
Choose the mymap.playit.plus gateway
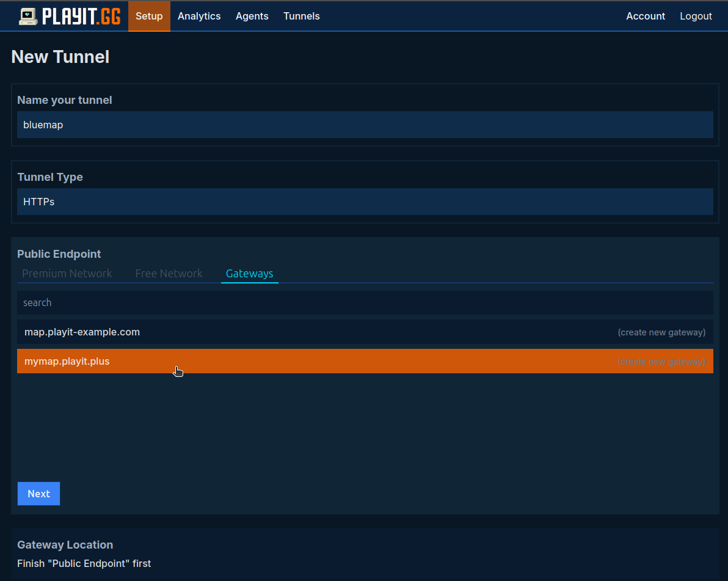pyautogui.click(x=67, y=362)
